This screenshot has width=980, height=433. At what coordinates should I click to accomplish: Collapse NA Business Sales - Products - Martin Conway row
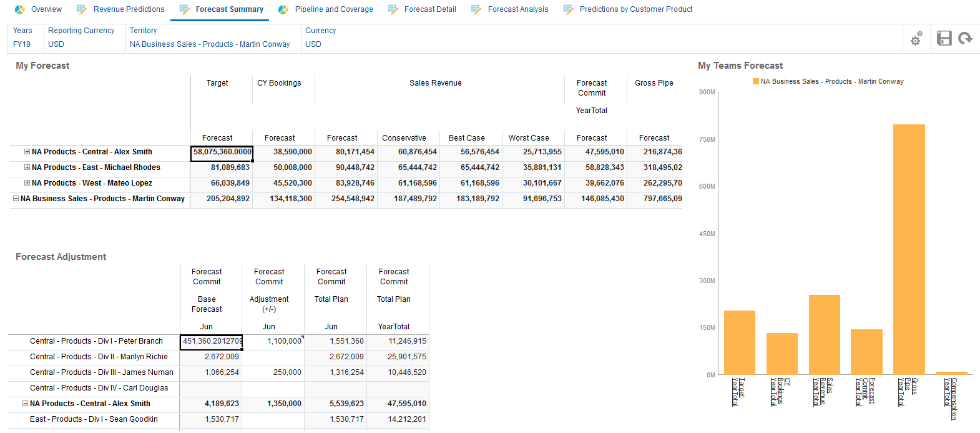click(16, 199)
